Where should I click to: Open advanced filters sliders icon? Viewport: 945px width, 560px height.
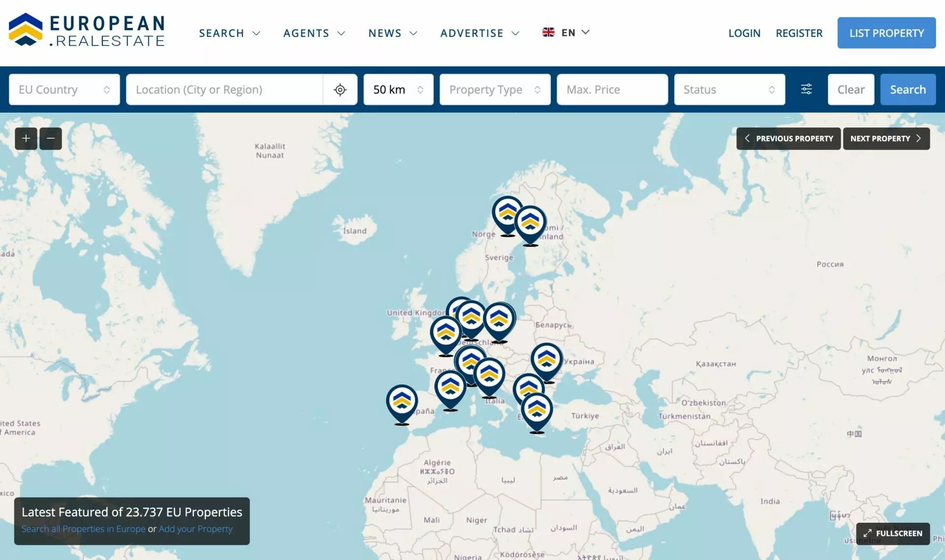click(806, 89)
